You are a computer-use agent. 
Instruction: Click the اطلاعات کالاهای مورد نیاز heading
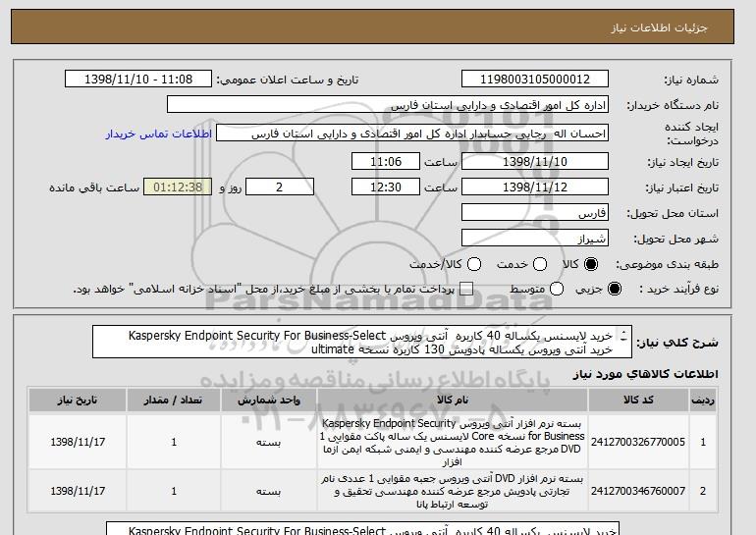(646, 374)
